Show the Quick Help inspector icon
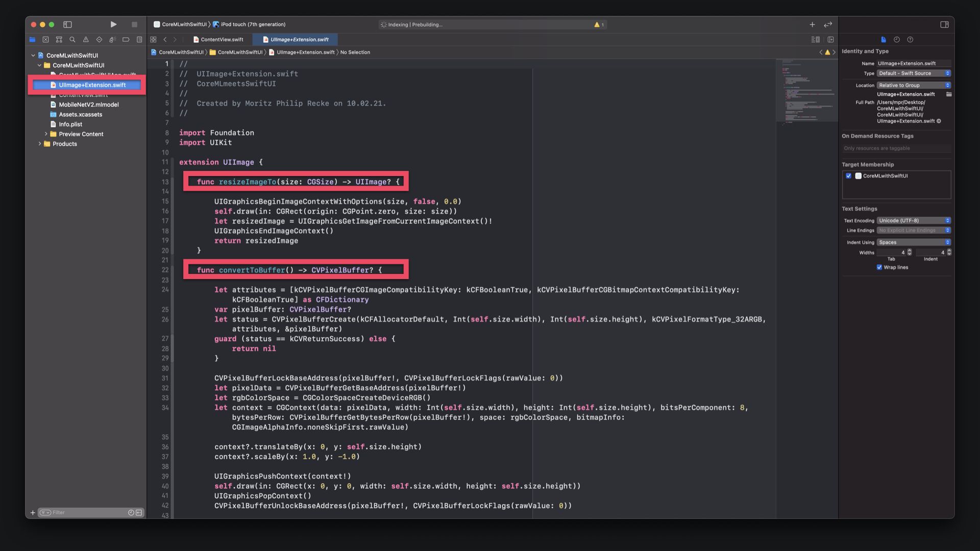980x551 pixels. pos(910,39)
